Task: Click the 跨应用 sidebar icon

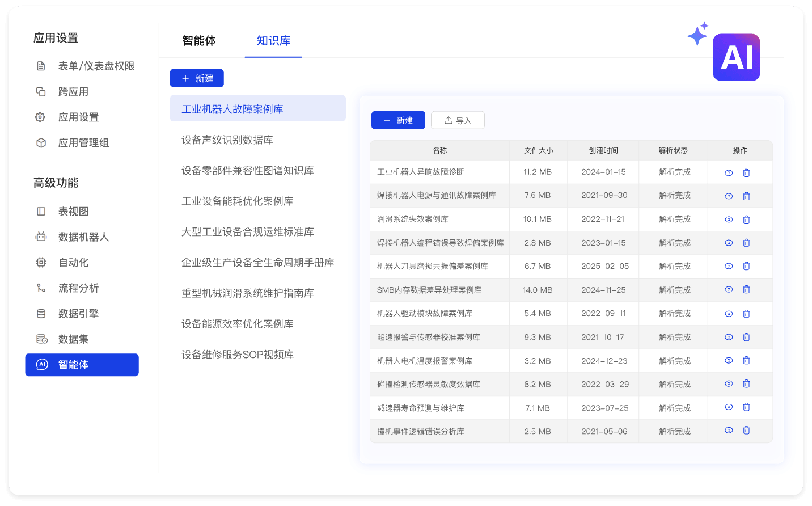Action: [40, 91]
